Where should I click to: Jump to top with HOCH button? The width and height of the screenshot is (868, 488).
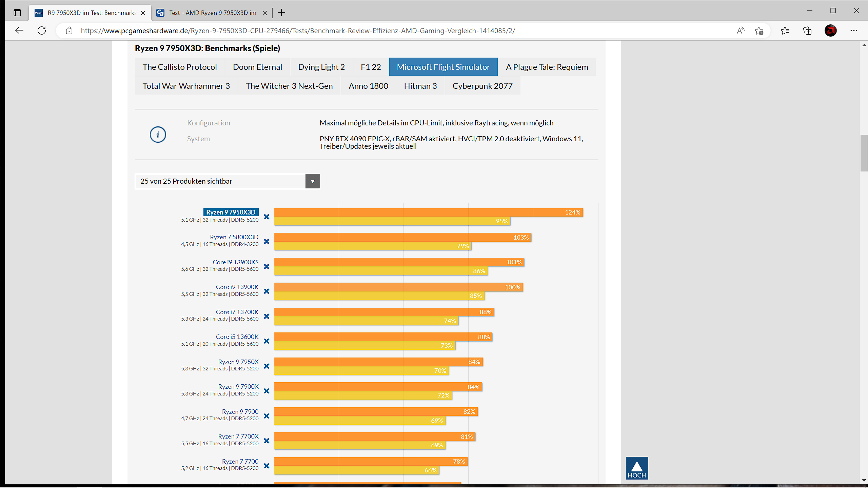click(637, 468)
